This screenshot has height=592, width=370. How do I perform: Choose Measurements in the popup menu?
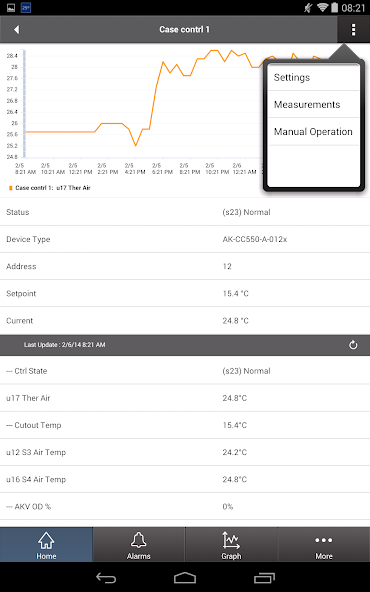[313, 105]
